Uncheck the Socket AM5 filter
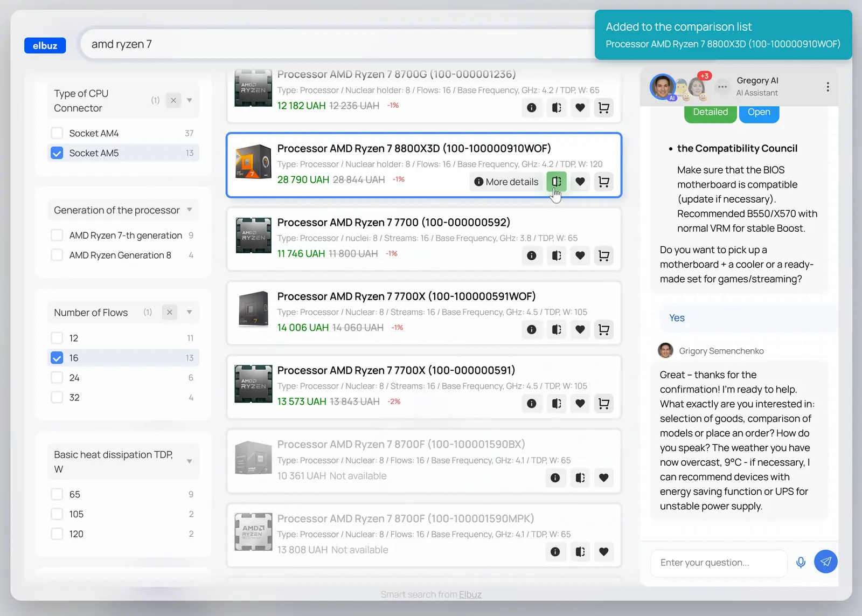 57,153
